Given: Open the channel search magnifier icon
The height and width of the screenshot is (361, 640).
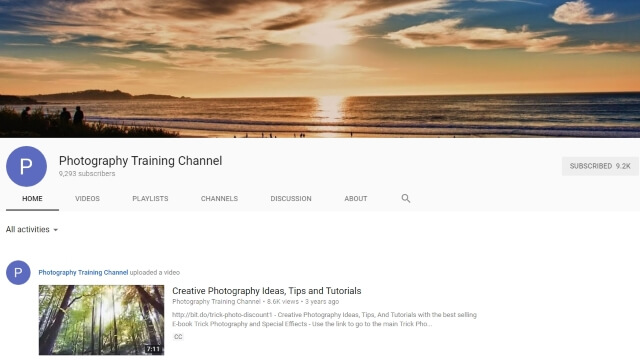Looking at the screenshot, I should 405,198.
